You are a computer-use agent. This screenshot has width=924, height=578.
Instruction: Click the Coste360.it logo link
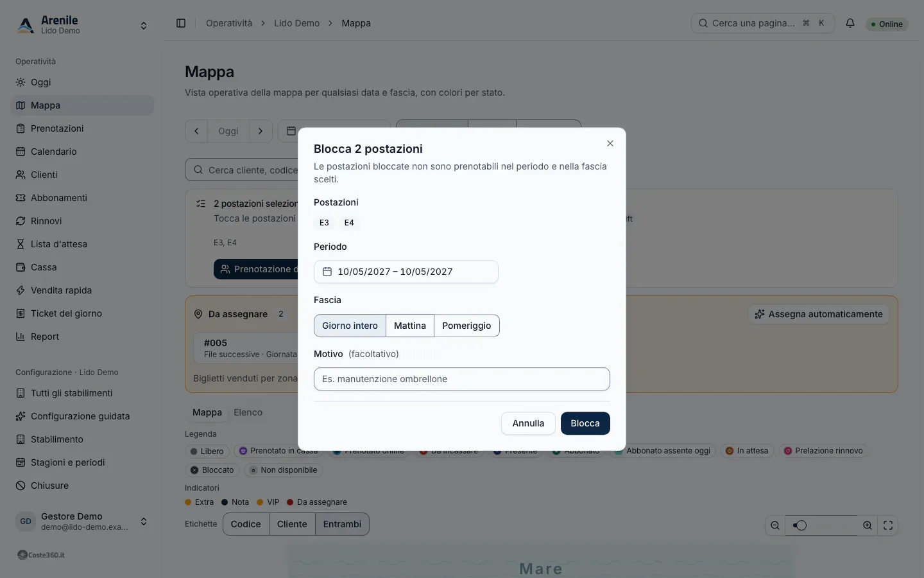41,555
